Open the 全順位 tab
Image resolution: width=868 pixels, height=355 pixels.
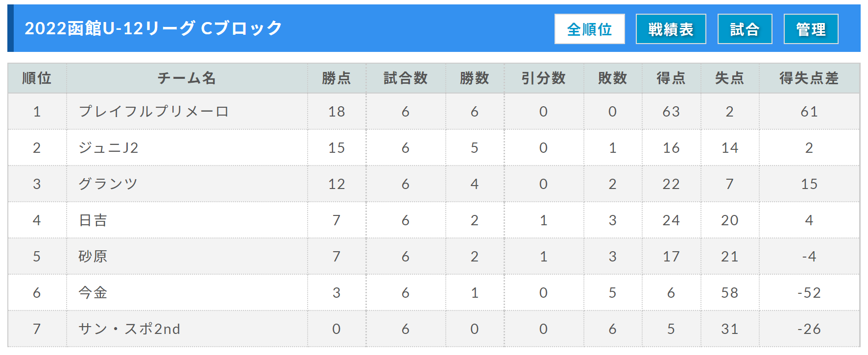pyautogui.click(x=589, y=29)
